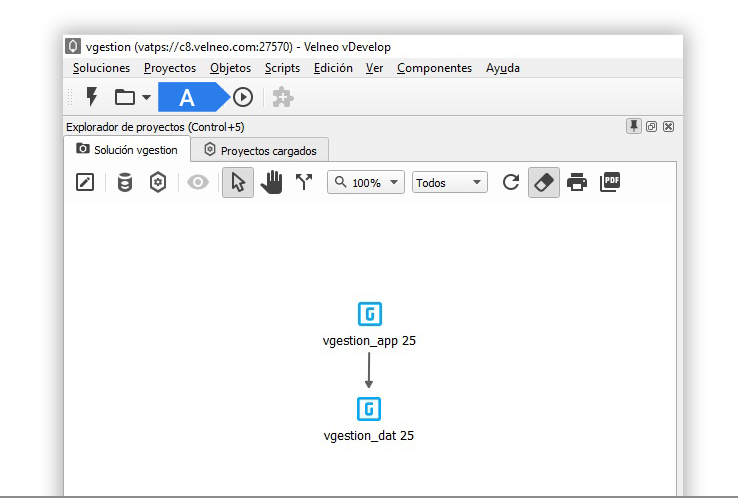Viewport: 738px width, 498px height.
Task: Open the 100% zoom dropdown
Action: 366,182
